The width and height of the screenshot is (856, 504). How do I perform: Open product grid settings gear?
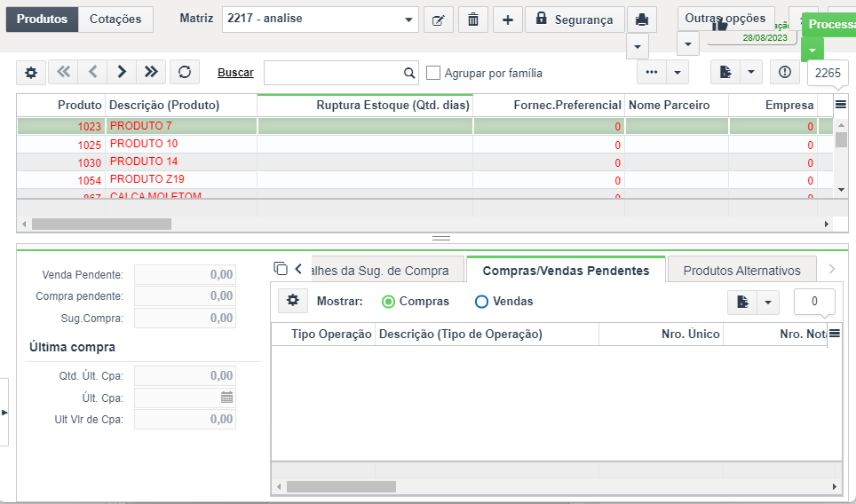(x=31, y=72)
